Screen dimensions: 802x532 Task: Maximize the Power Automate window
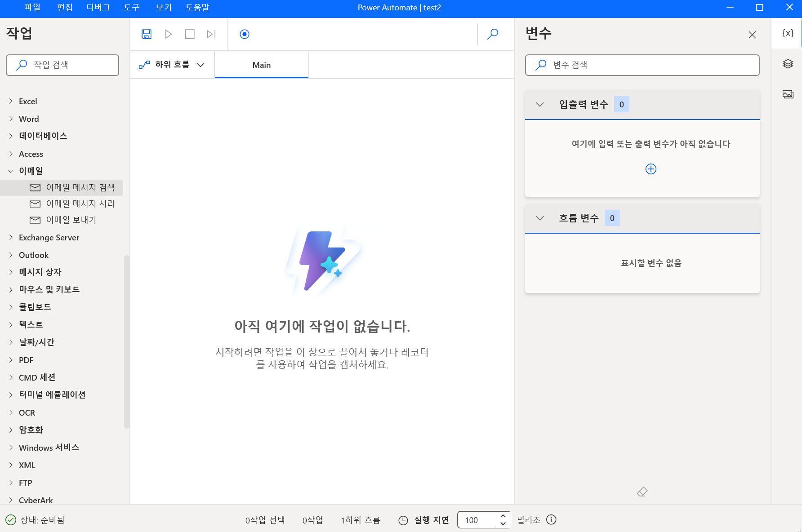[760, 8]
